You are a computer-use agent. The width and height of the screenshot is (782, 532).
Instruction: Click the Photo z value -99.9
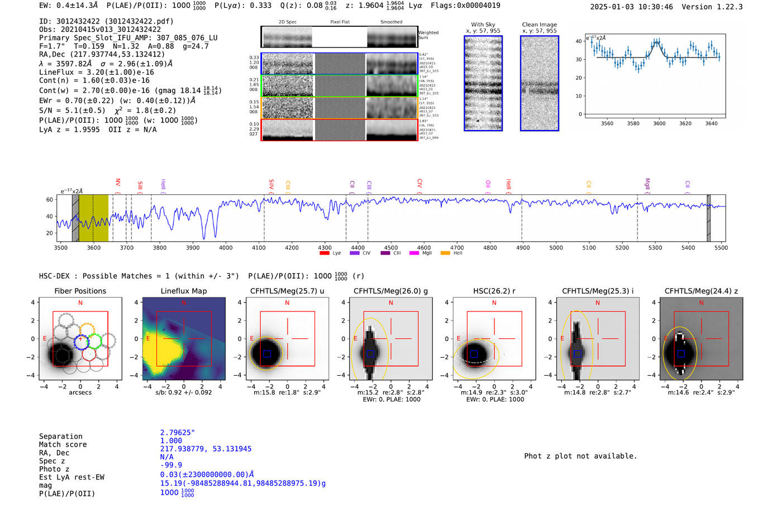coord(171,465)
